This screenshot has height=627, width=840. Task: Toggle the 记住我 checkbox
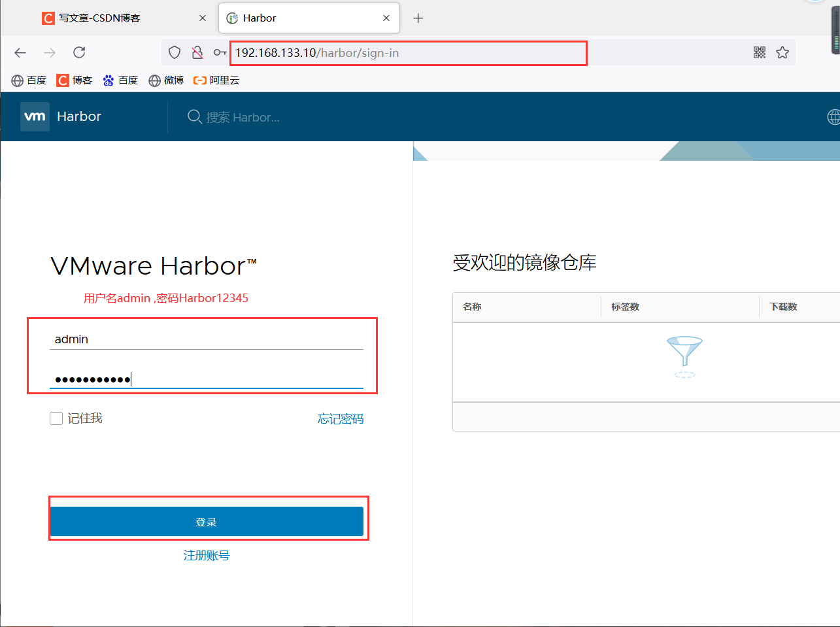click(x=56, y=418)
